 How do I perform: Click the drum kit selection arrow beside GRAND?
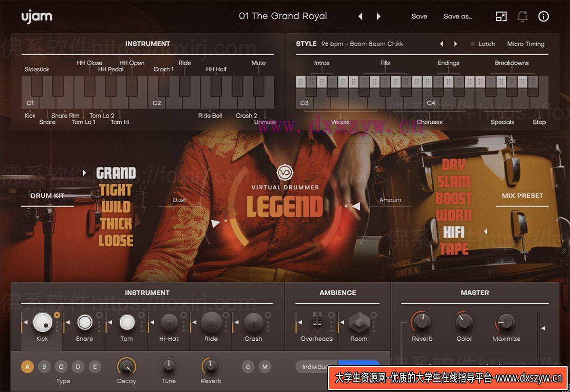point(85,173)
